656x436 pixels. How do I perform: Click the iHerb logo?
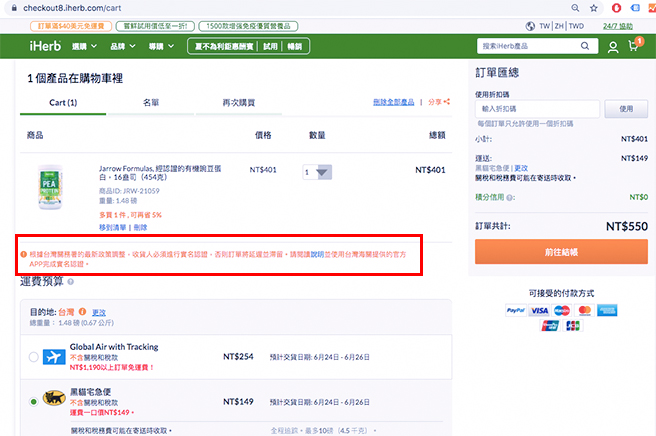(x=45, y=46)
